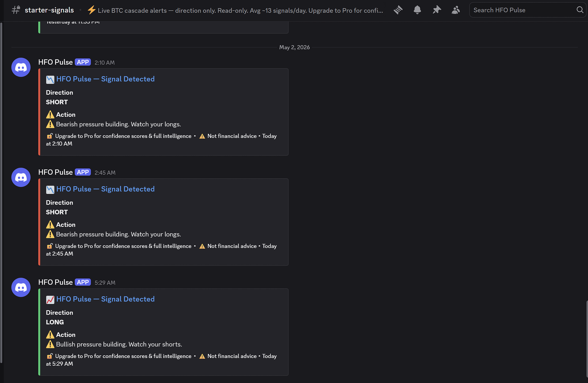This screenshot has height=383, width=588.
Task: Open Signal Detected link in 2:10 AM embed
Action: click(x=105, y=79)
